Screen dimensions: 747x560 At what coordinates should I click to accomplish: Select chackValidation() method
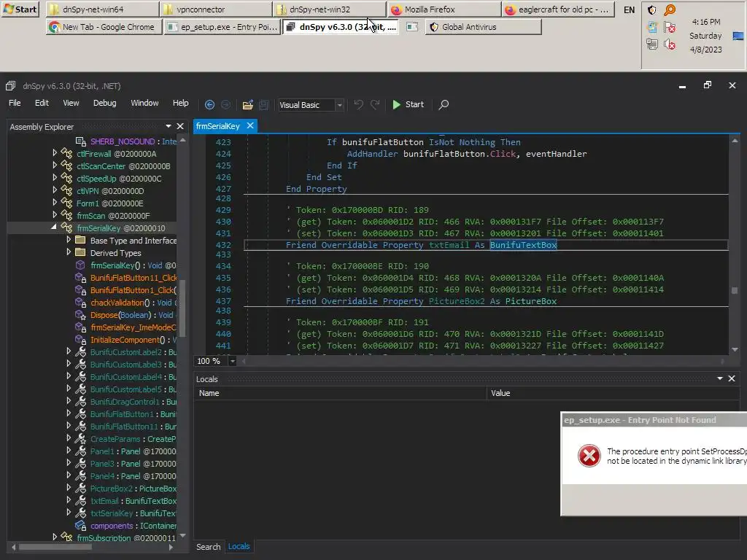[133, 303]
